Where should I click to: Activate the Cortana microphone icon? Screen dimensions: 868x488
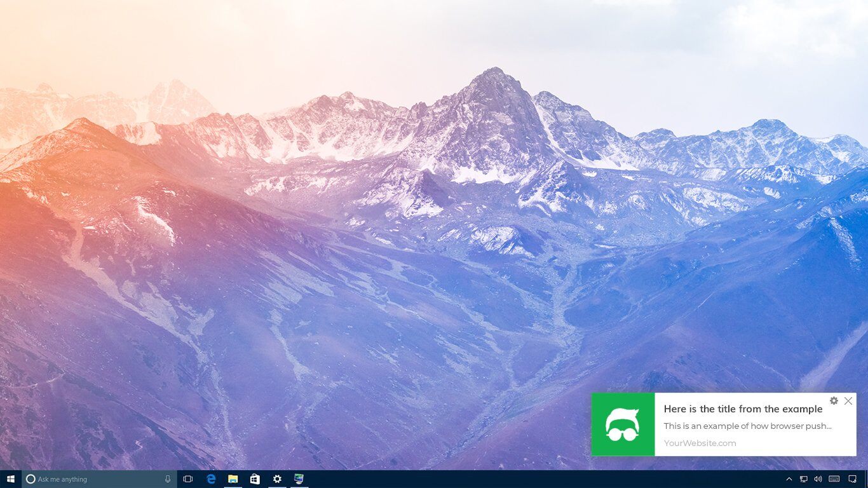[x=168, y=479]
